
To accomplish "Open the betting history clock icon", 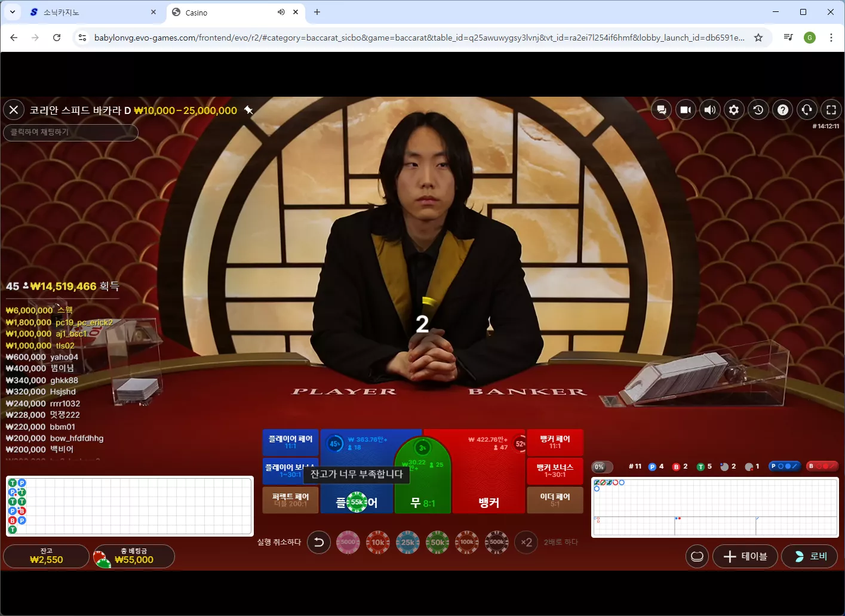I will click(758, 110).
